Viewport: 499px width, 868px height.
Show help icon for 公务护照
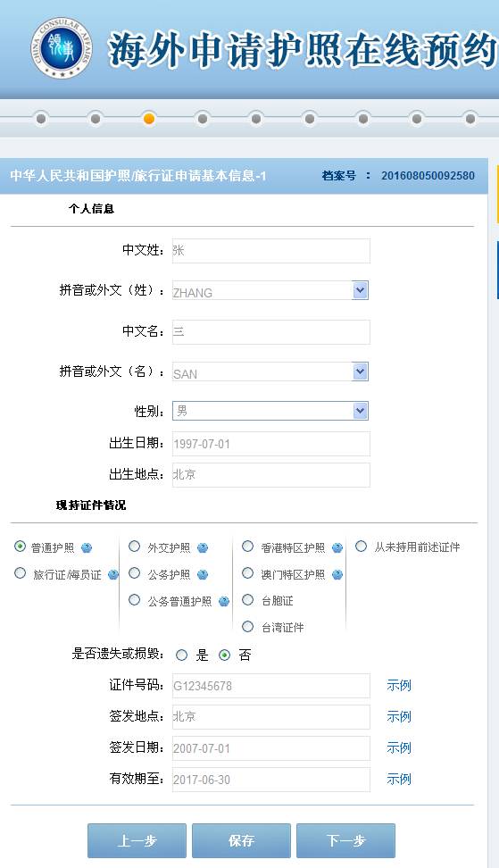click(x=203, y=574)
